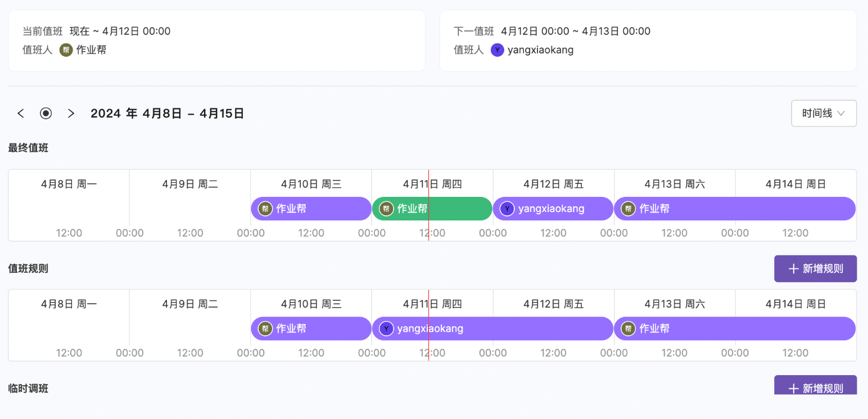Click avatar icon in green 作业帮 shift
The height and width of the screenshot is (419, 868).
click(x=386, y=209)
